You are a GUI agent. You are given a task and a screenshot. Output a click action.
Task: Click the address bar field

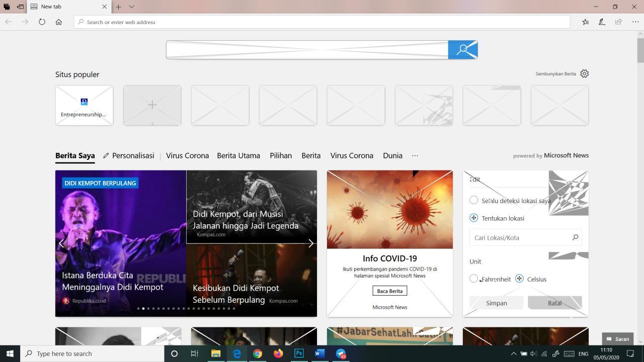(x=322, y=22)
